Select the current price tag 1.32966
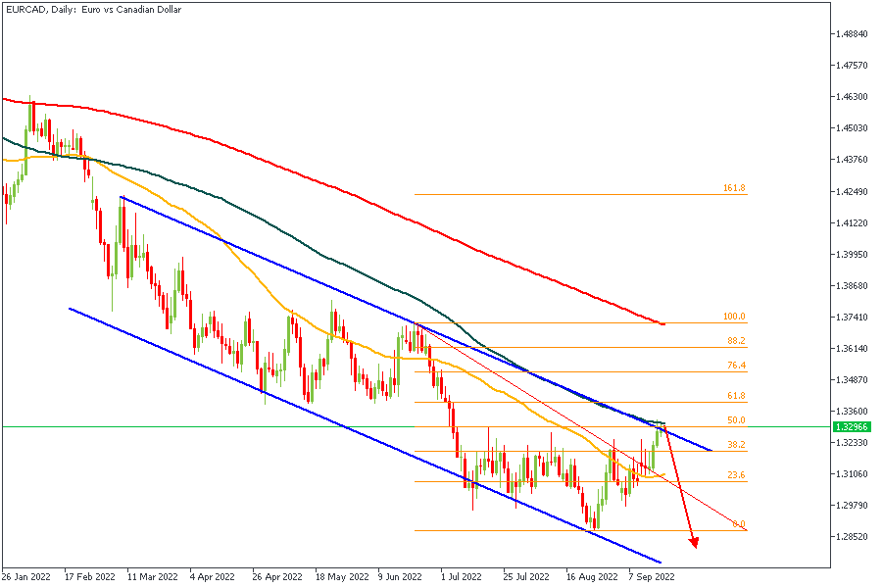 point(850,427)
